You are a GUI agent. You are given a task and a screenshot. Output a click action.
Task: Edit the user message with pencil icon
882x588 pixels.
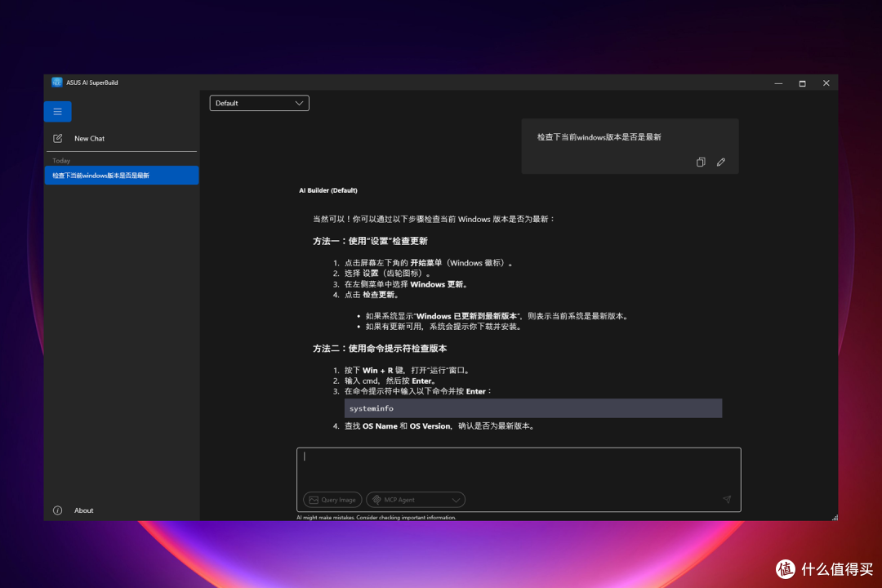click(720, 162)
